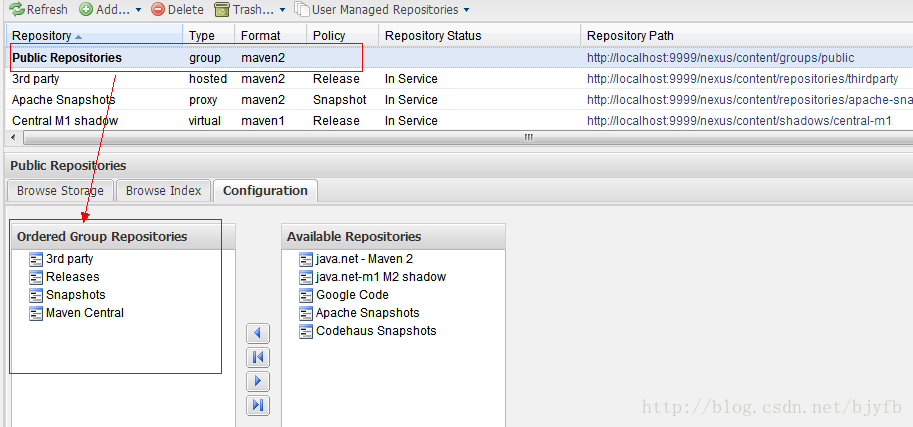Click the remove-all right arrow button

258,405
